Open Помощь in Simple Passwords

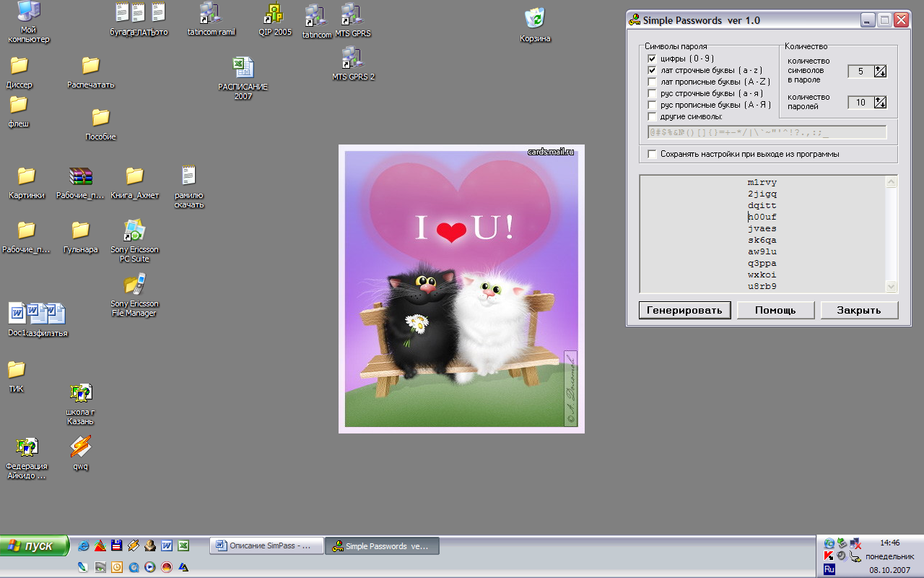[x=775, y=310]
